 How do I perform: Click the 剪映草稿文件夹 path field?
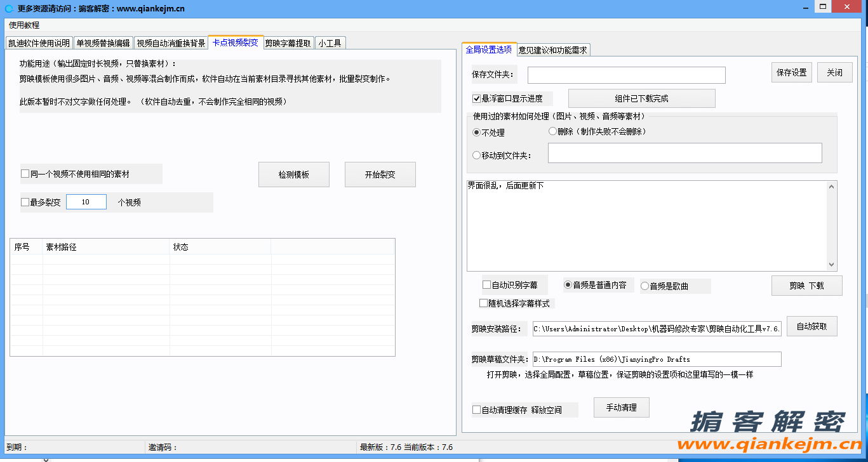[x=657, y=359]
